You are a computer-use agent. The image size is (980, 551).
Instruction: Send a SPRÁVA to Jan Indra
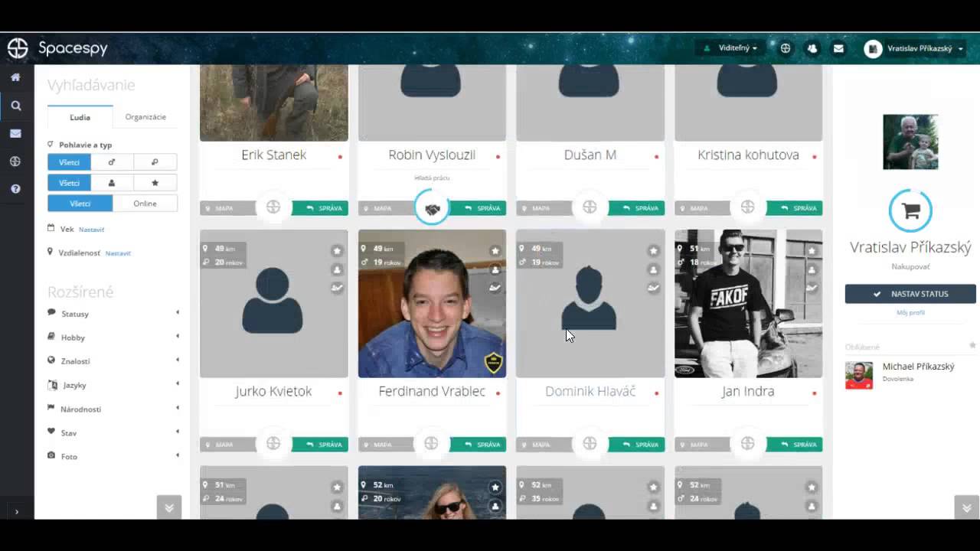click(795, 445)
